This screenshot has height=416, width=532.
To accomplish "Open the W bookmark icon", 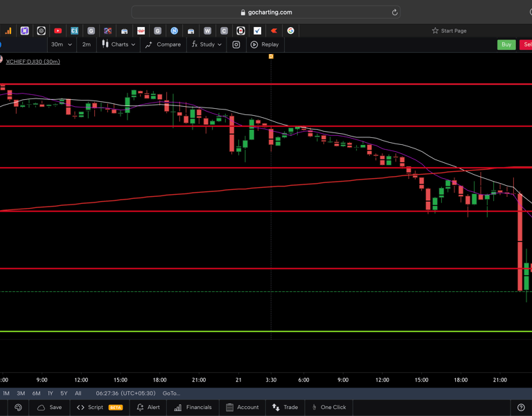I will coord(208,31).
